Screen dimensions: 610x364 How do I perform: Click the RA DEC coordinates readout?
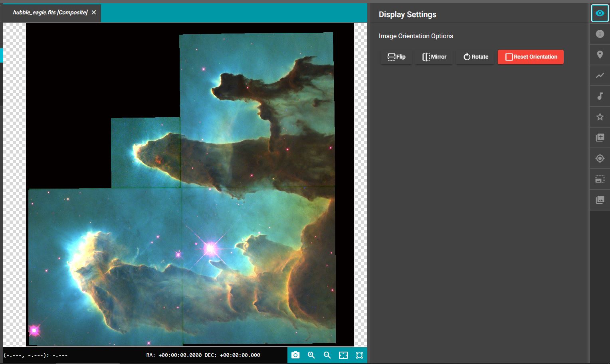coord(203,355)
